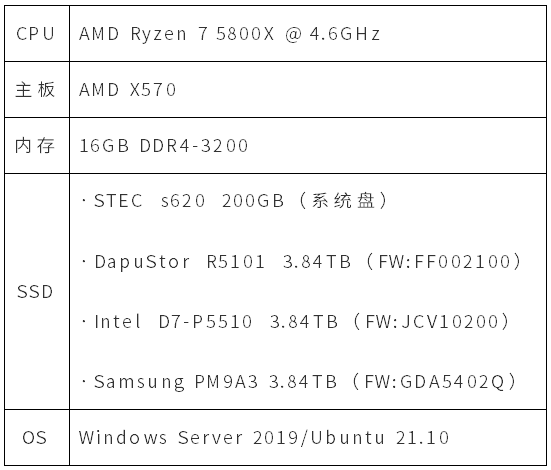Click the OS row label

(x=34, y=438)
